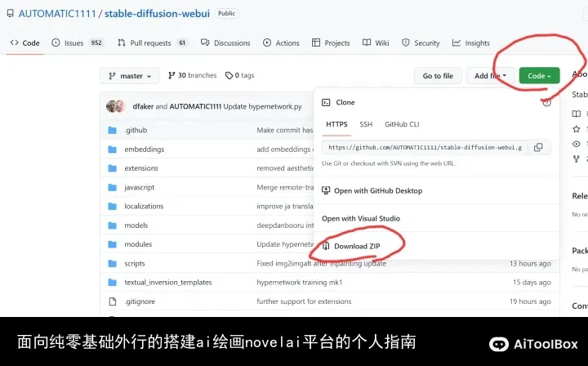Open the javascript folder
588x366 pixels.
point(139,187)
